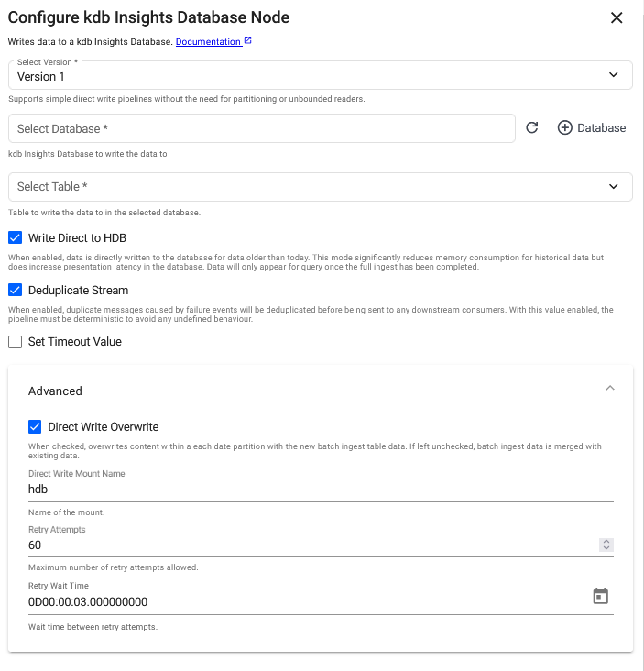Click the Retry Attempts stepper arrows

(606, 544)
